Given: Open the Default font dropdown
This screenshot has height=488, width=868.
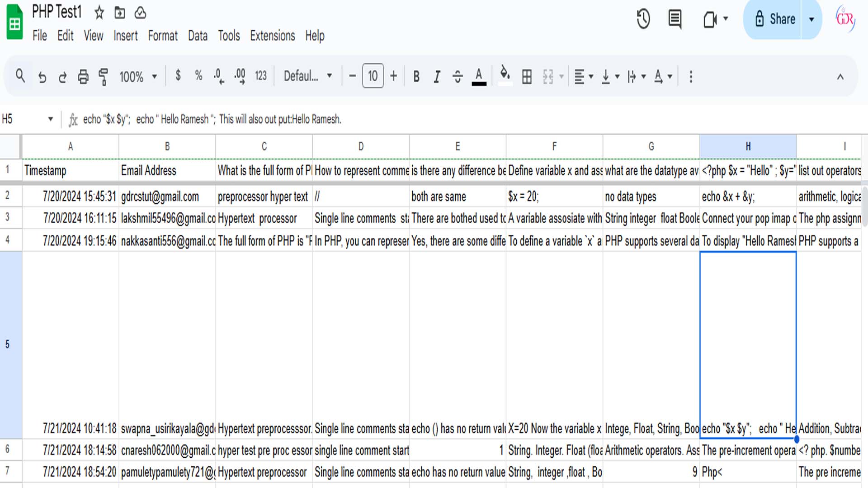Looking at the screenshot, I should 308,76.
